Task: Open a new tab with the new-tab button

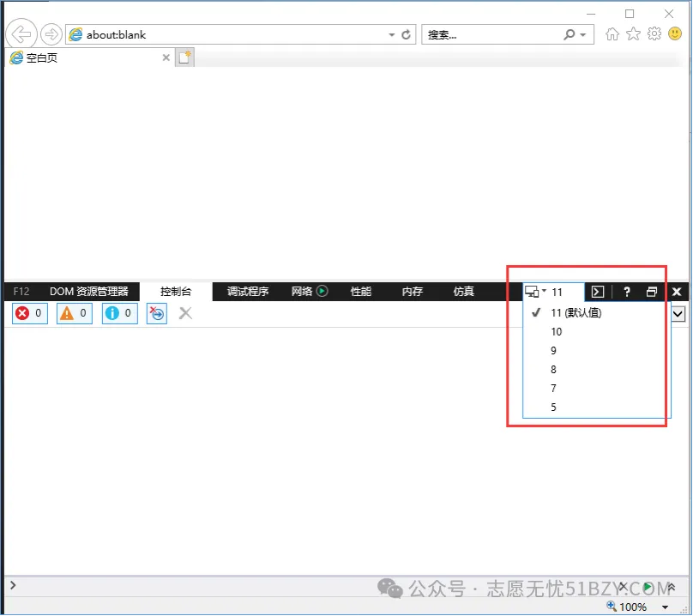Action: pos(184,57)
